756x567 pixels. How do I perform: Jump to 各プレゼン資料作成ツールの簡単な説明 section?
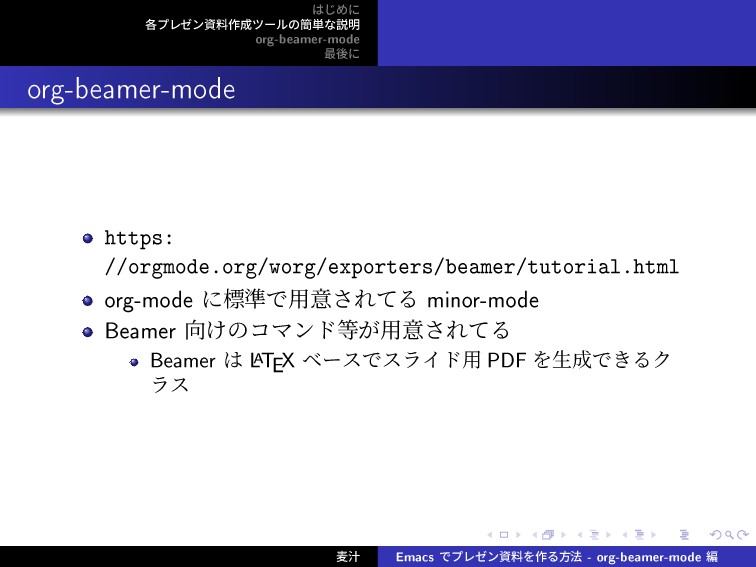252,24
